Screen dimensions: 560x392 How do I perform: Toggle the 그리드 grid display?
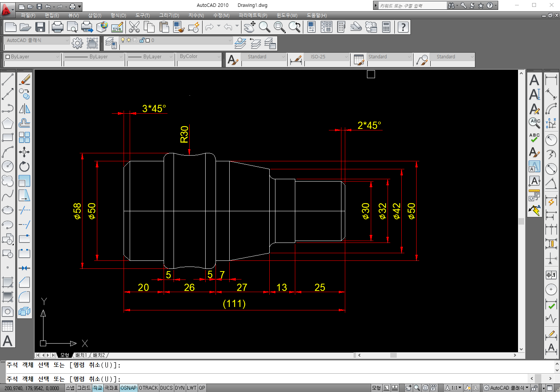pyautogui.click(x=84, y=388)
